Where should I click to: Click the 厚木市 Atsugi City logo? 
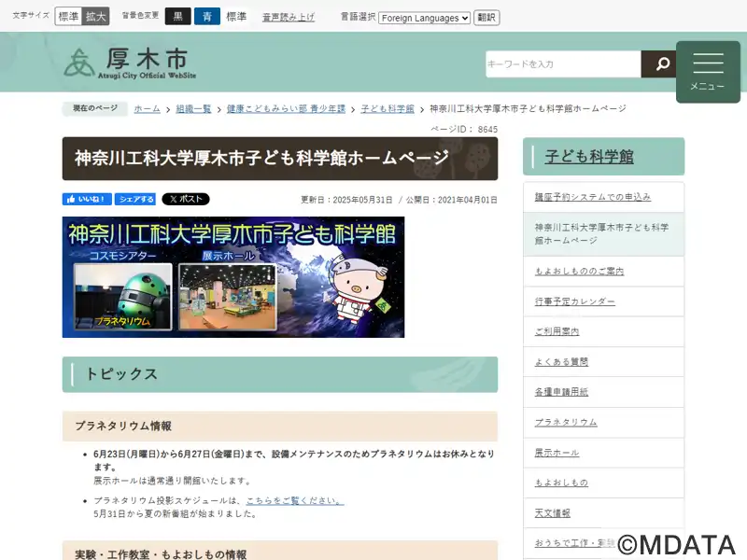130,63
